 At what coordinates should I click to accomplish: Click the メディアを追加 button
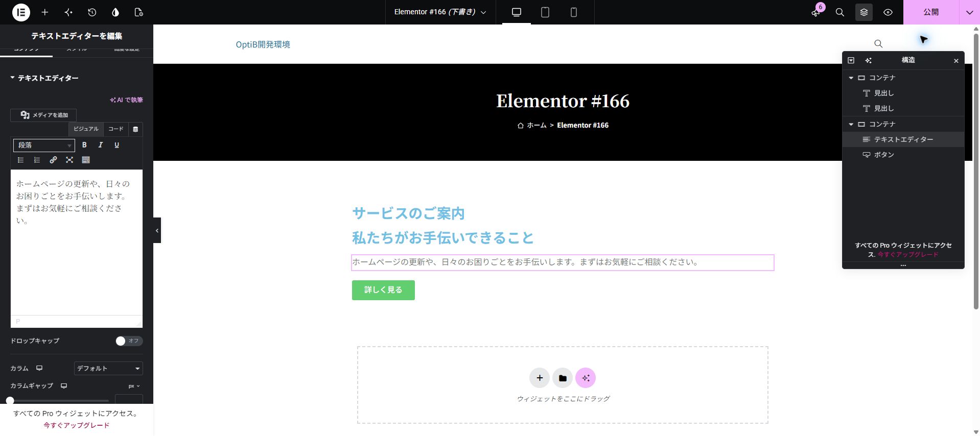point(43,115)
